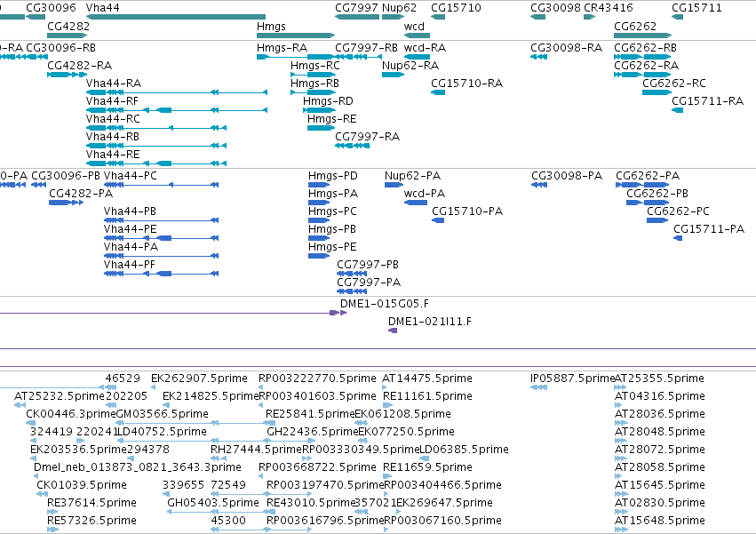Click EST RE37614.5prime
The image size is (756, 534).
coord(92,503)
